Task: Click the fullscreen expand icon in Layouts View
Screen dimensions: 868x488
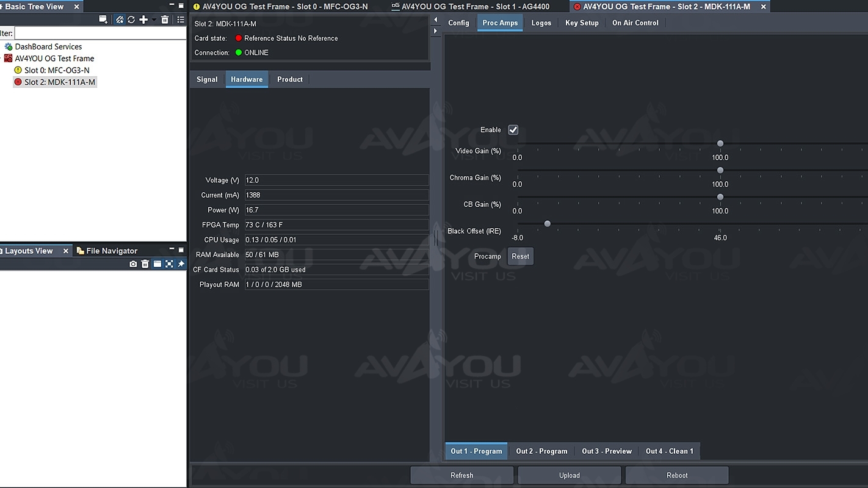Action: [169, 264]
